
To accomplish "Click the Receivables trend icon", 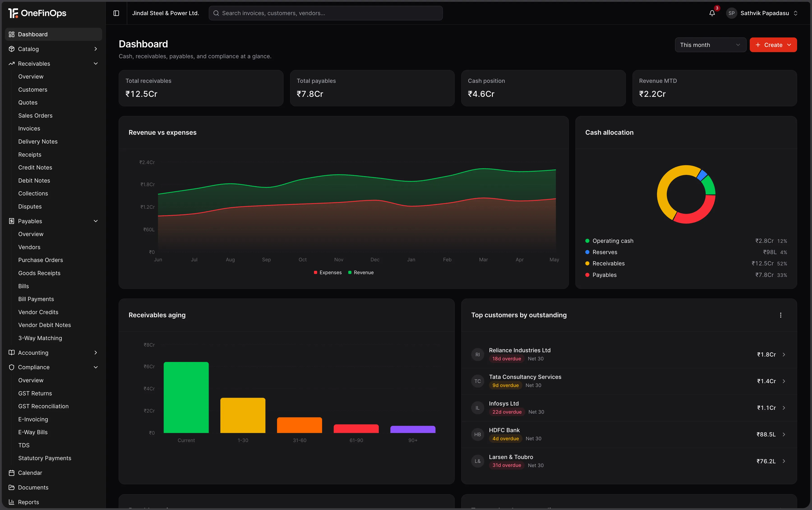I will pos(12,64).
